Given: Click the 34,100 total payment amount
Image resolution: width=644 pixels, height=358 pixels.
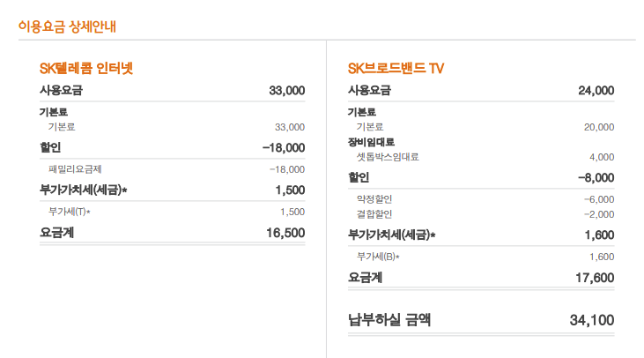Looking at the screenshot, I should 592,320.
